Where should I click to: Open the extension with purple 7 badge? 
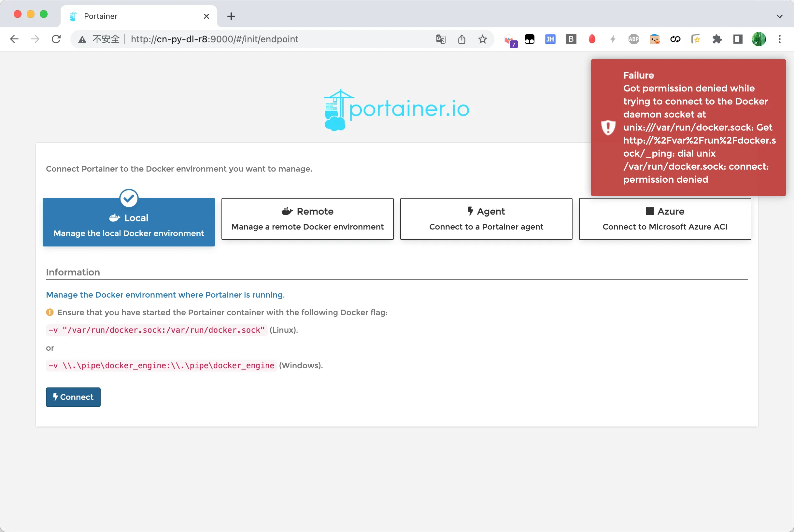(510, 40)
